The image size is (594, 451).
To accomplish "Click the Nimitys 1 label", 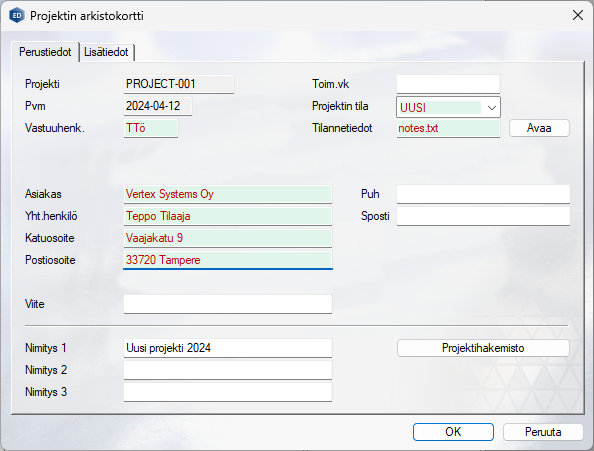I will point(46,348).
